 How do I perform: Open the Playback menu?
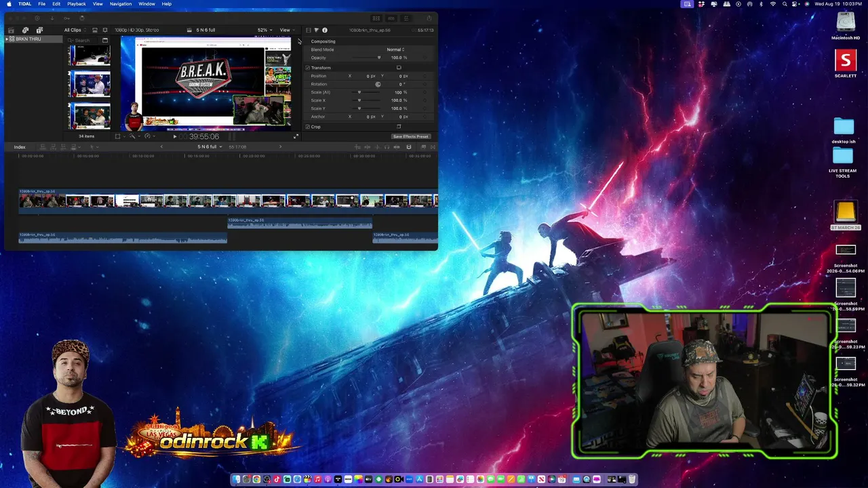(x=77, y=4)
